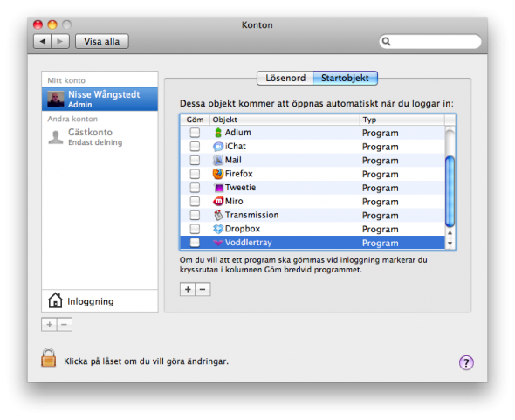This screenshot has height=420, width=515.
Task: Click the Adium app icon in list
Action: click(218, 133)
